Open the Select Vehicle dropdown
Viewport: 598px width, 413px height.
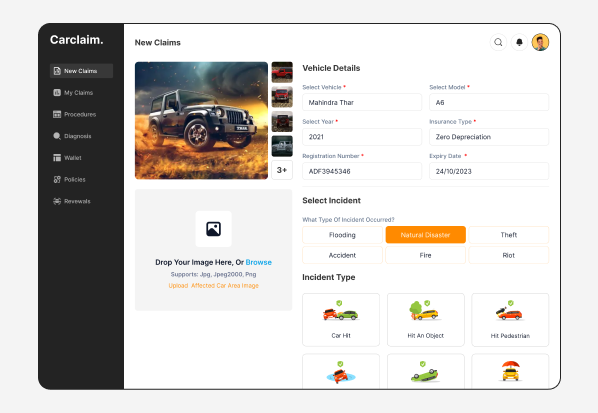pyautogui.click(x=362, y=102)
